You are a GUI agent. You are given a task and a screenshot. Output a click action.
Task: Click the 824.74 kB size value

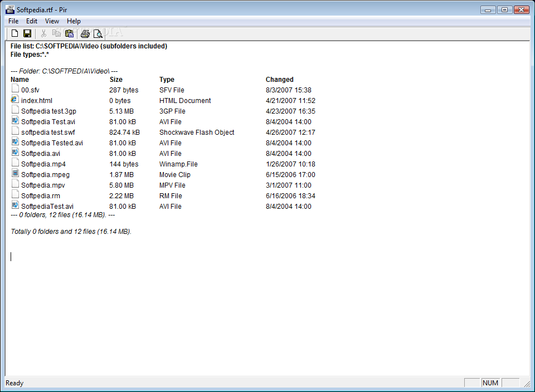tap(124, 133)
